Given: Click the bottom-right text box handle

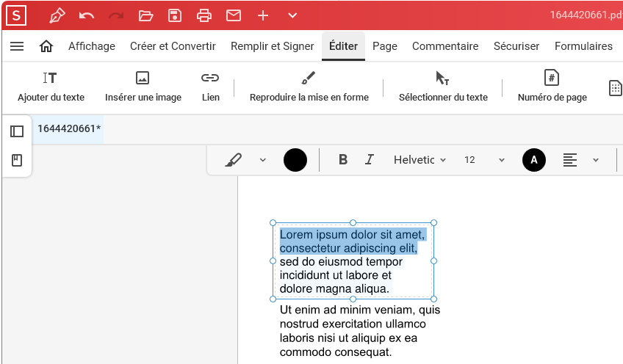Looking at the screenshot, I should tap(434, 299).
